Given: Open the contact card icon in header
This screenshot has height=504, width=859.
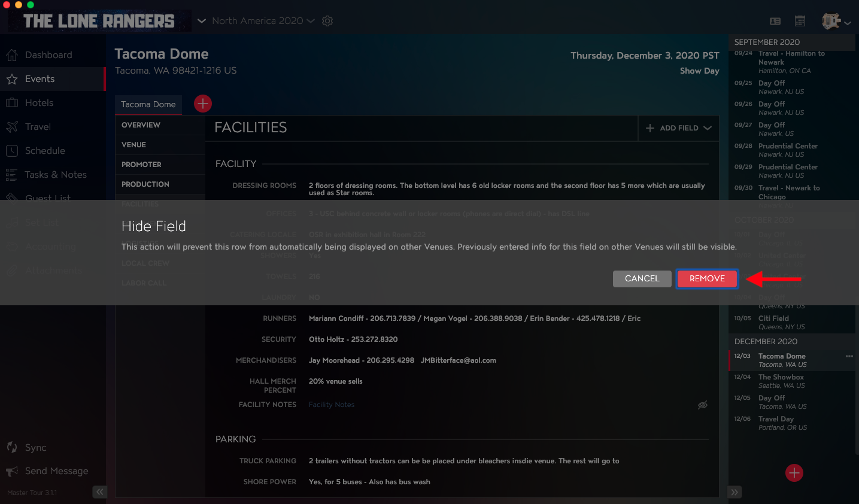Looking at the screenshot, I should pos(775,21).
